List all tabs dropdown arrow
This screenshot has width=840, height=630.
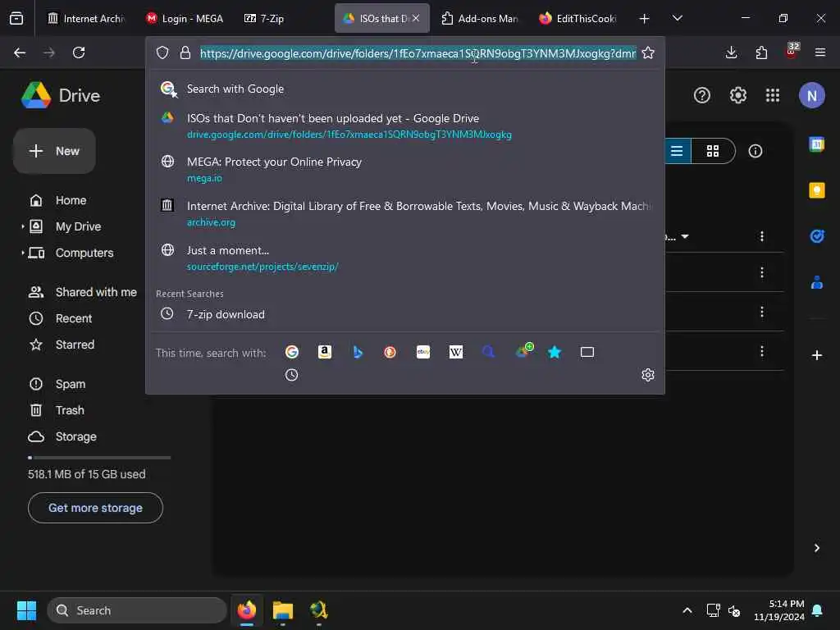pyautogui.click(x=677, y=18)
